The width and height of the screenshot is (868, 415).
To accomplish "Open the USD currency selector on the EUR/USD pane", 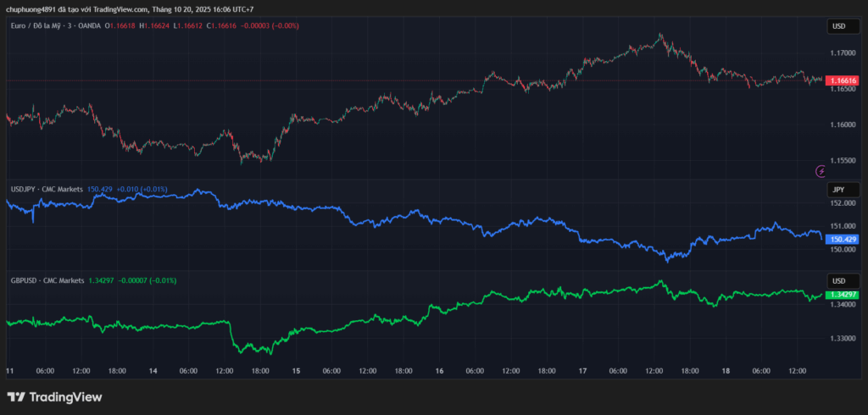I will (x=838, y=26).
